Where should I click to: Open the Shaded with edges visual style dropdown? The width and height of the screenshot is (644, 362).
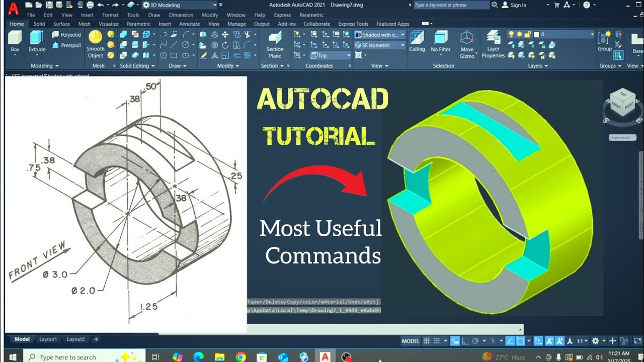point(380,35)
